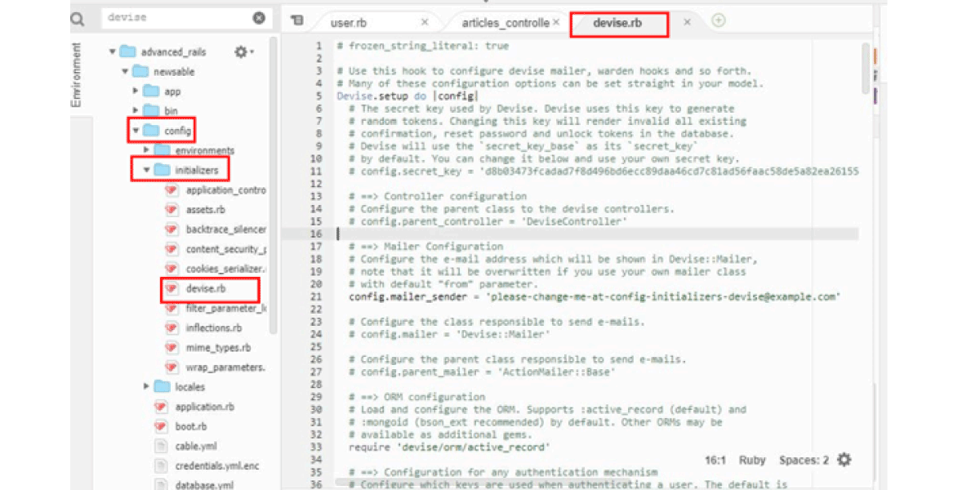Open the Environment side panel tab
Image resolution: width=980 pixels, height=490 pixels.
pyautogui.click(x=76, y=75)
